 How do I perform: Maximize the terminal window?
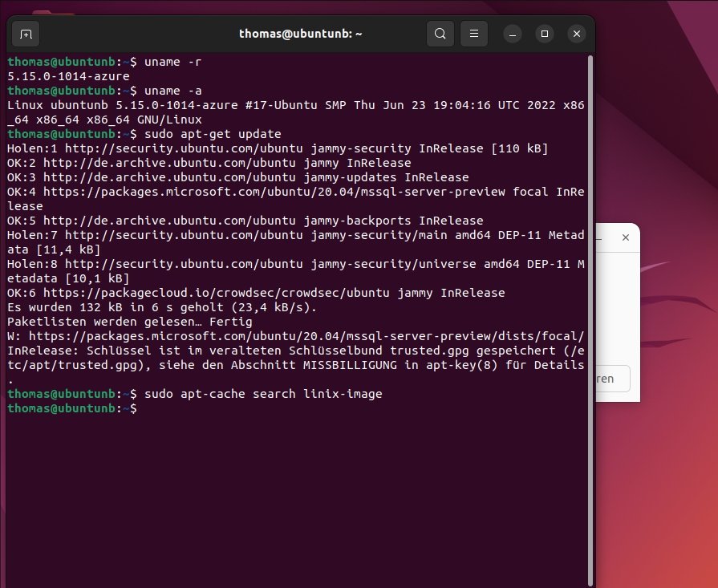(x=545, y=34)
